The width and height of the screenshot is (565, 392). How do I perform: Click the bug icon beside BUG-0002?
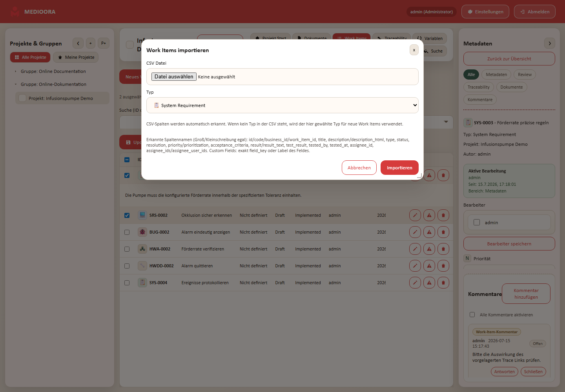pyautogui.click(x=142, y=232)
